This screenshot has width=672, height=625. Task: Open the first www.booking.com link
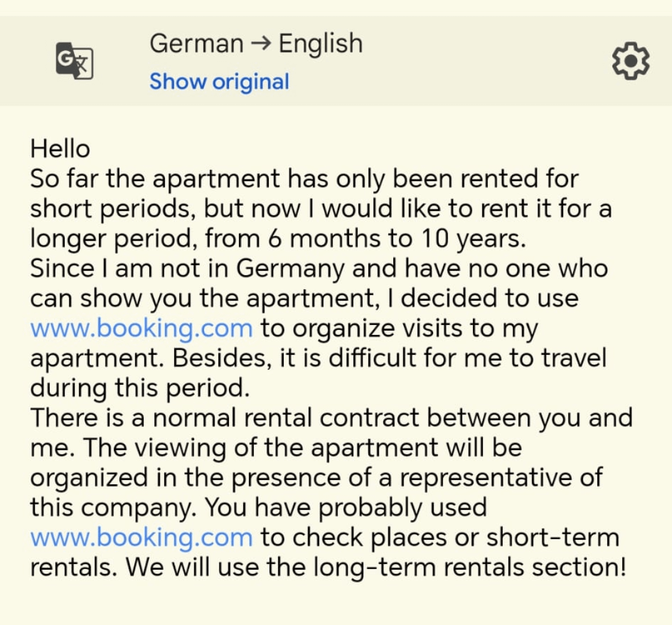(x=141, y=328)
